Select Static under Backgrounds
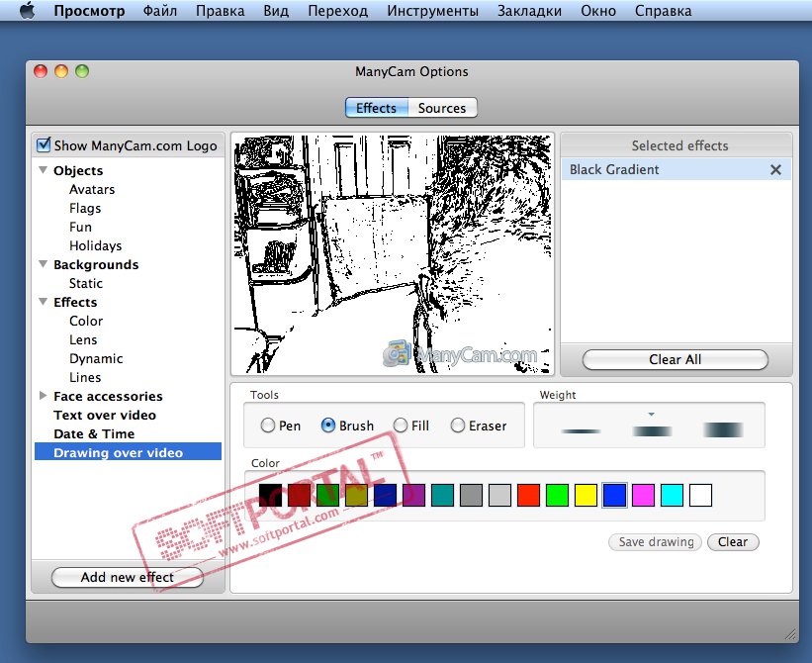Viewport: 812px width, 663px height. (x=85, y=283)
